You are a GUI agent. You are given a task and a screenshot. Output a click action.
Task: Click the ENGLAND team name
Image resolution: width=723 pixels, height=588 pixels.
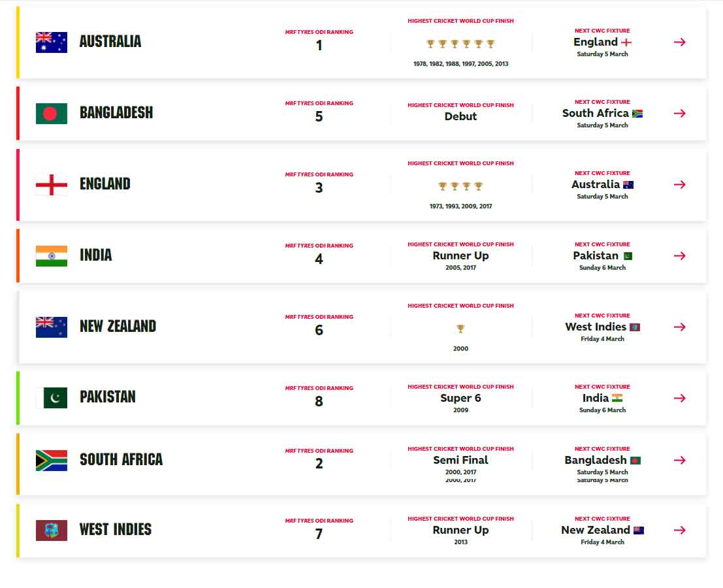[x=105, y=184]
